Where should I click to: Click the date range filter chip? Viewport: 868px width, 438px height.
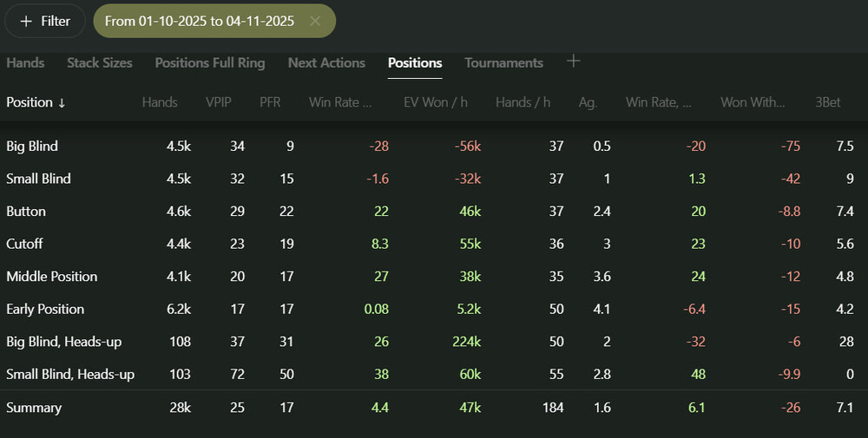199,21
